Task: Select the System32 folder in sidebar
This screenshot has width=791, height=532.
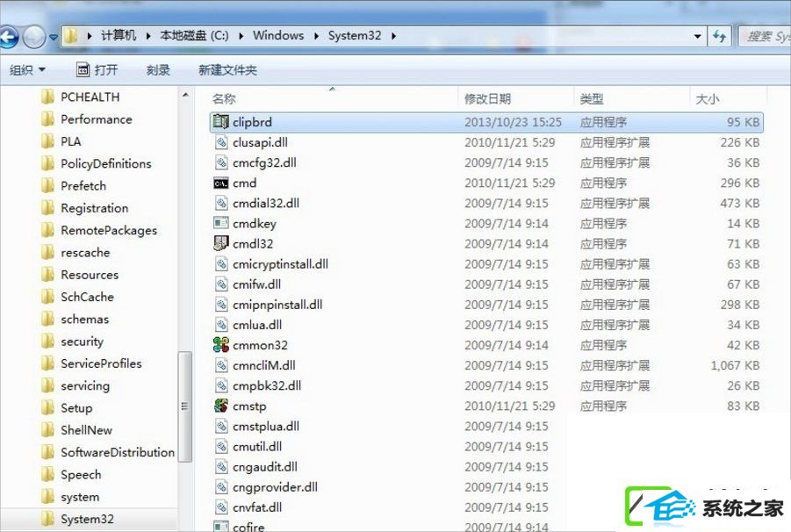Action: tap(87, 519)
